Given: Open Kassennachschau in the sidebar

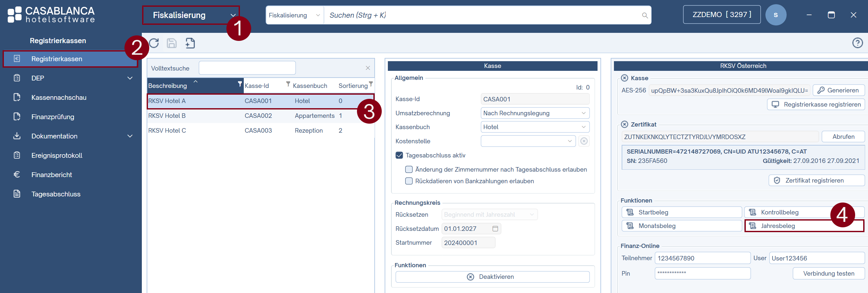Looking at the screenshot, I should coord(59,98).
